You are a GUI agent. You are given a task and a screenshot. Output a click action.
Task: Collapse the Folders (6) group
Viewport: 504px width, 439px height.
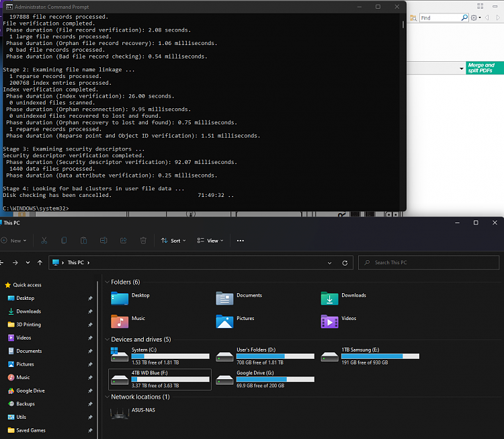(107, 282)
